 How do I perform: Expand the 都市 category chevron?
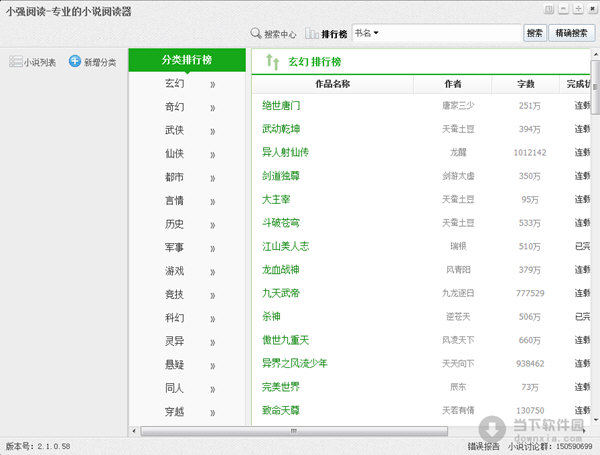click(213, 179)
